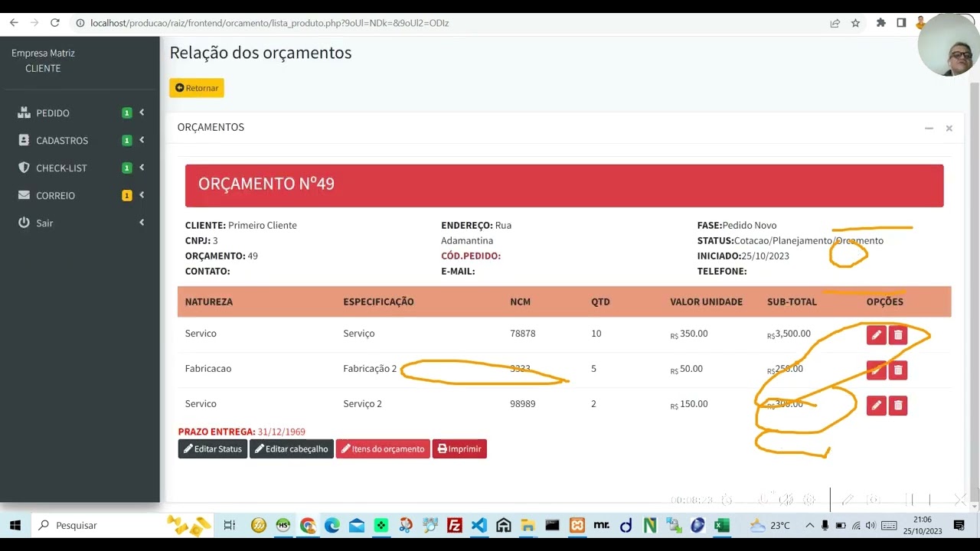The height and width of the screenshot is (551, 980).
Task: Click the green badge on PEDIDO
Action: (x=127, y=113)
